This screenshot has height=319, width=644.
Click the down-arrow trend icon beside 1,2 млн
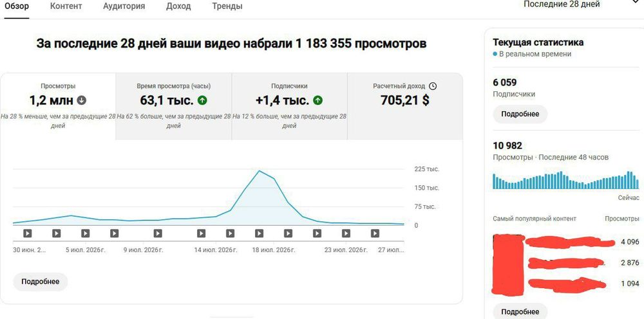pyautogui.click(x=82, y=100)
